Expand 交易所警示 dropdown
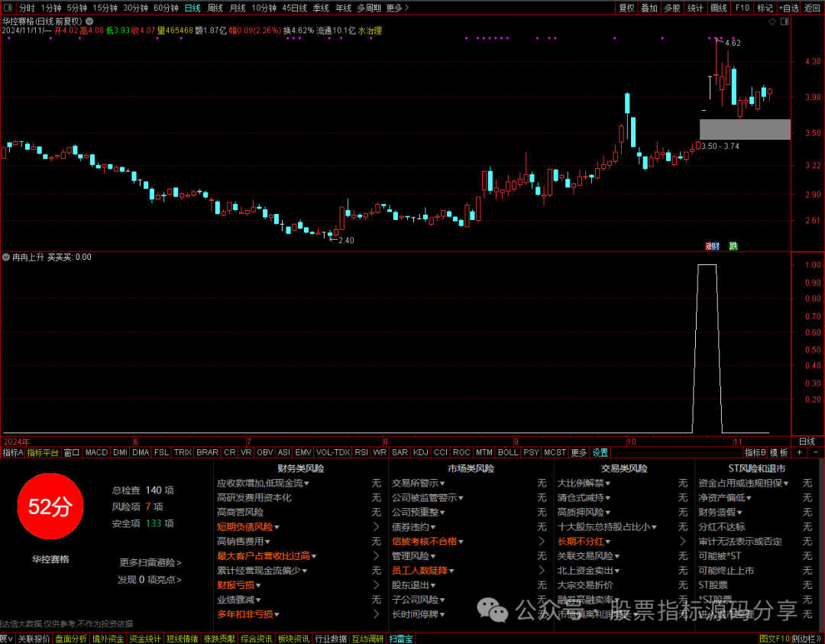Image resolution: width=825 pixels, height=644 pixels. (x=442, y=484)
